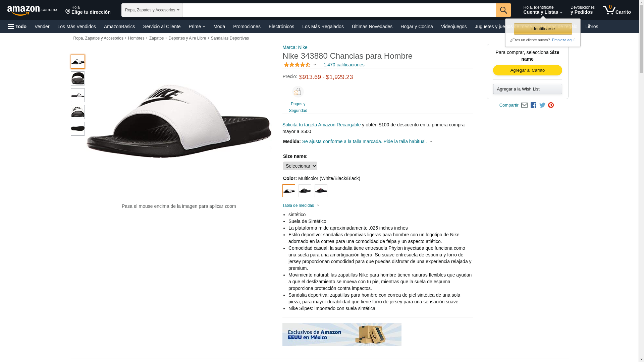This screenshot has width=644, height=362.
Task: Share product on Pinterest icon
Action: (551, 105)
